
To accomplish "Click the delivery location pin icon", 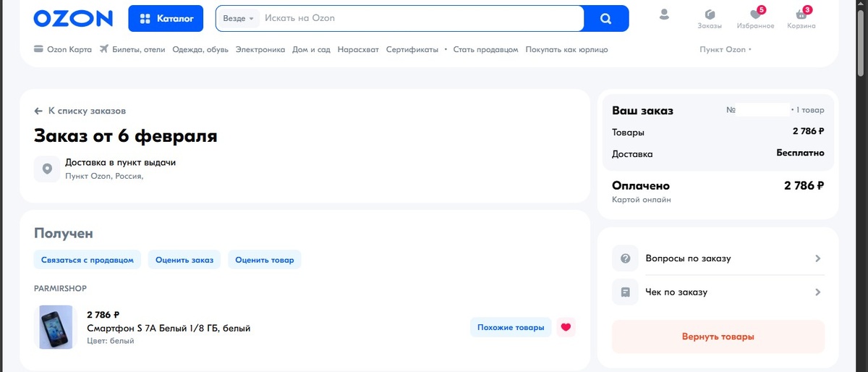I will [47, 169].
